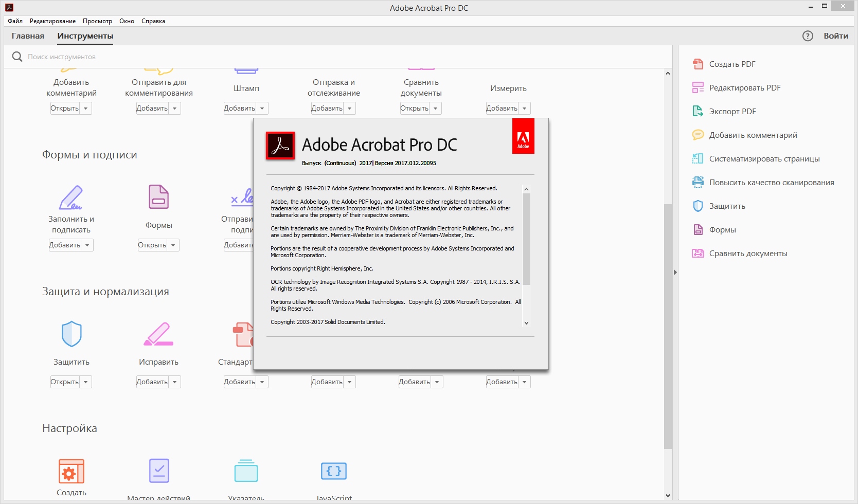The width and height of the screenshot is (858, 504).
Task: Open the Create custom tool icon
Action: (x=71, y=471)
